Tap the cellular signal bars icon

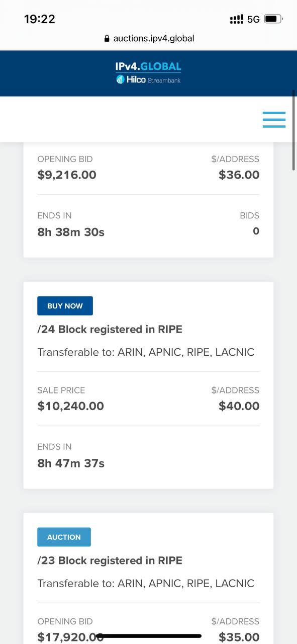tap(236, 19)
